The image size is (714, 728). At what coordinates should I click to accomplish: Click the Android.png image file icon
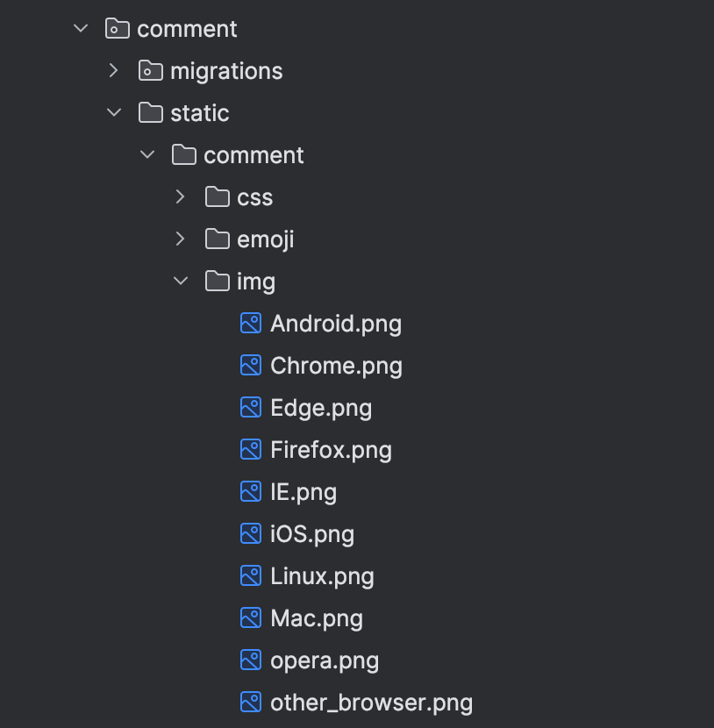pos(251,323)
